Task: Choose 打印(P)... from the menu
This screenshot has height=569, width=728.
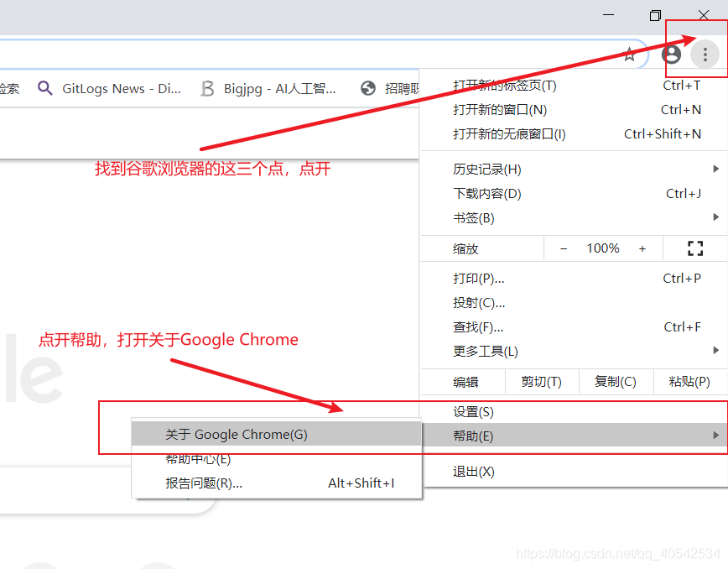Action: click(574, 279)
